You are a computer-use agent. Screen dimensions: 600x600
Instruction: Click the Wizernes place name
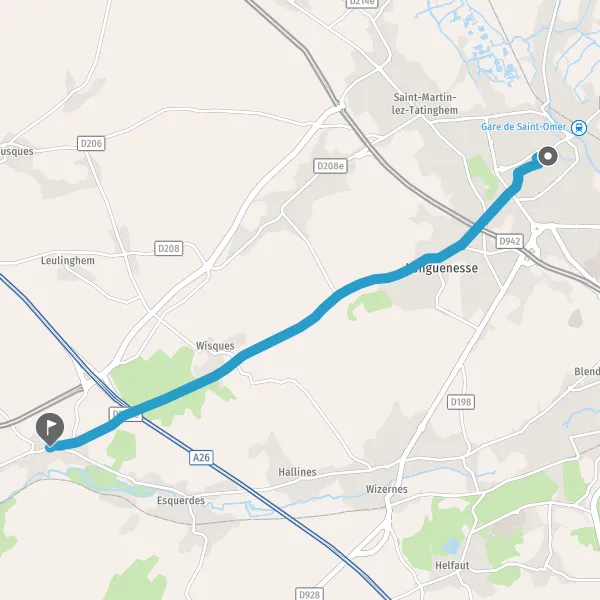coord(386,489)
